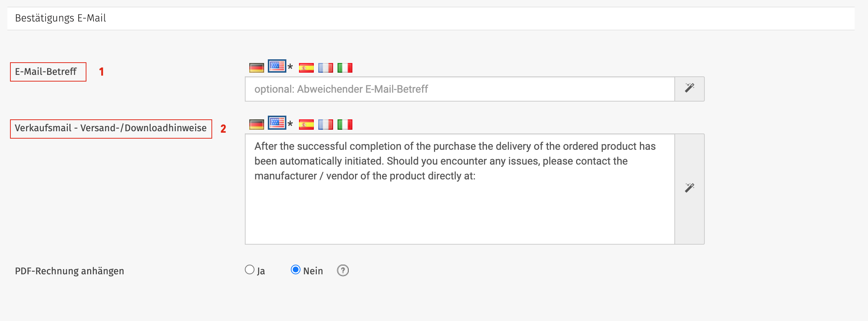
Task: Select Spanish flag for Verkaufsmail text
Action: pyautogui.click(x=306, y=125)
